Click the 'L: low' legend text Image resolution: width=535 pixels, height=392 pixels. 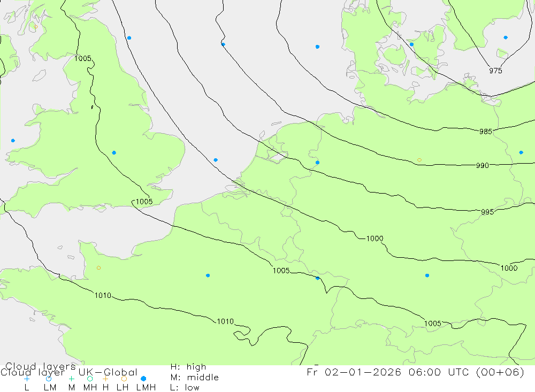(185, 388)
